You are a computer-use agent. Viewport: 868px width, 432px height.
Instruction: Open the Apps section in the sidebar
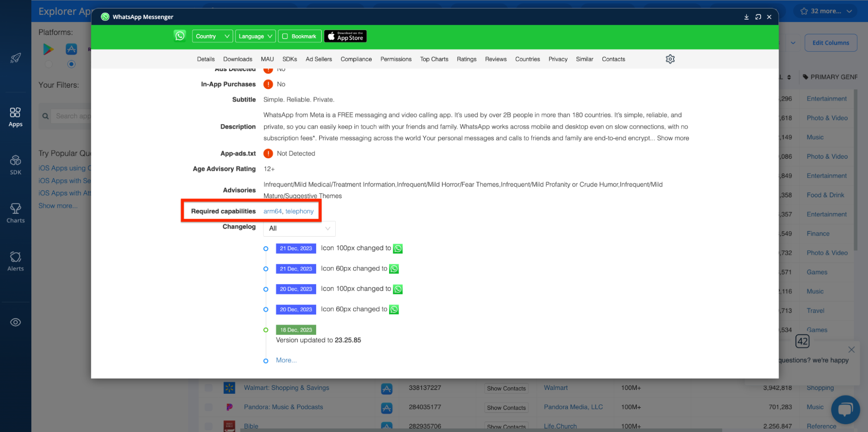point(16,118)
